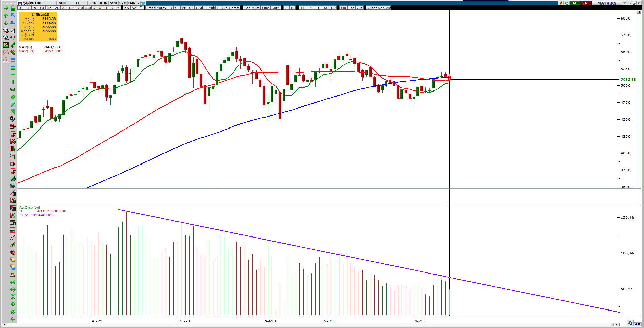Click the XU100 symbol input field
644x328 pixels.
[40, 3]
